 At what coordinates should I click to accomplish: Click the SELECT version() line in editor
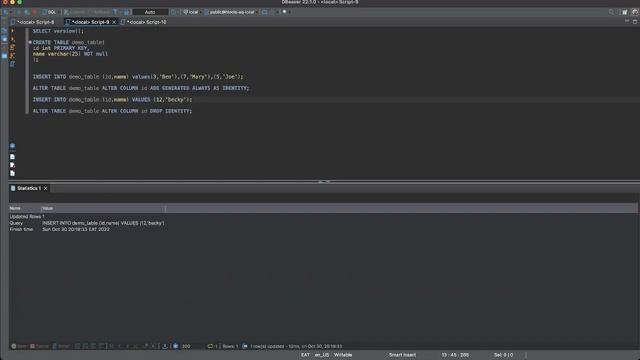click(x=58, y=31)
